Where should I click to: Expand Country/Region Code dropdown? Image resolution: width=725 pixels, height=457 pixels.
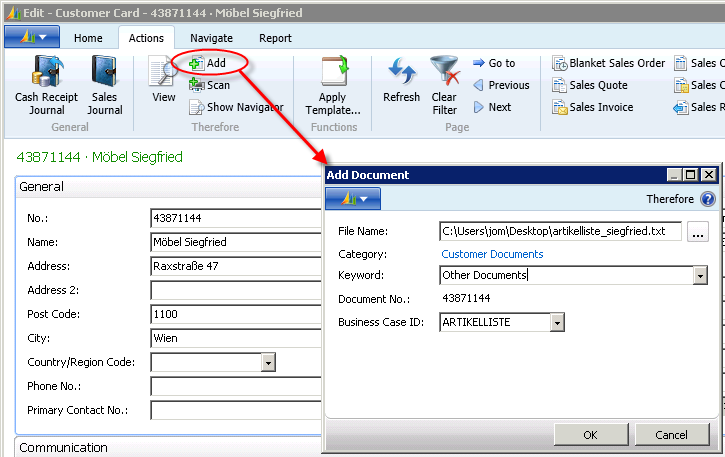click(x=268, y=363)
